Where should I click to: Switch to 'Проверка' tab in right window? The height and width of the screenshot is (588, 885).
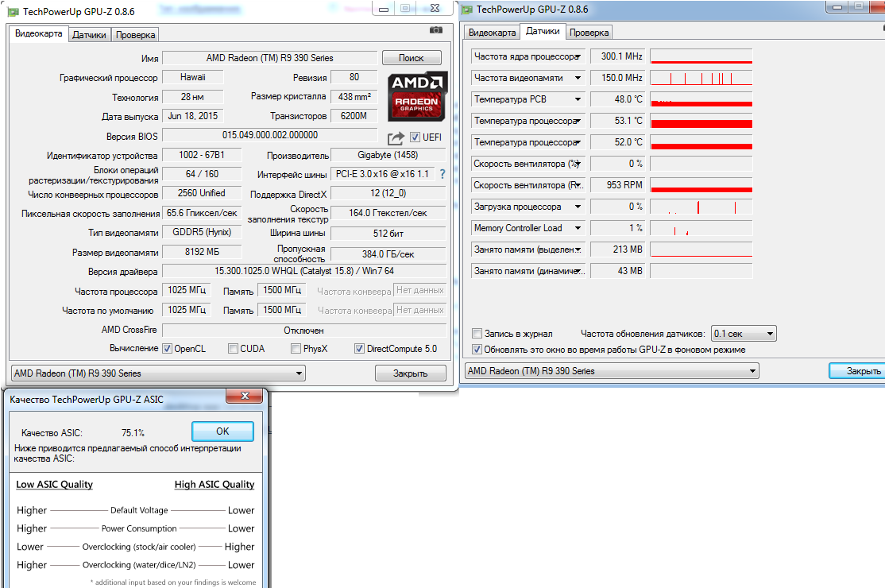coord(589,33)
